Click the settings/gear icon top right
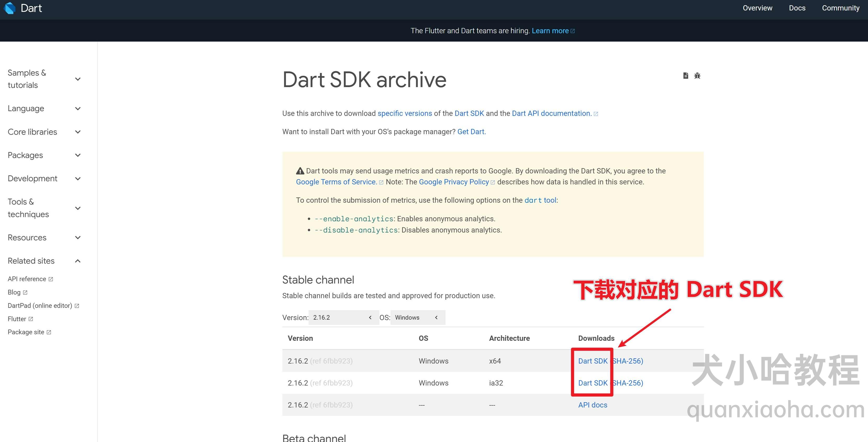868x442 pixels. 698,76
